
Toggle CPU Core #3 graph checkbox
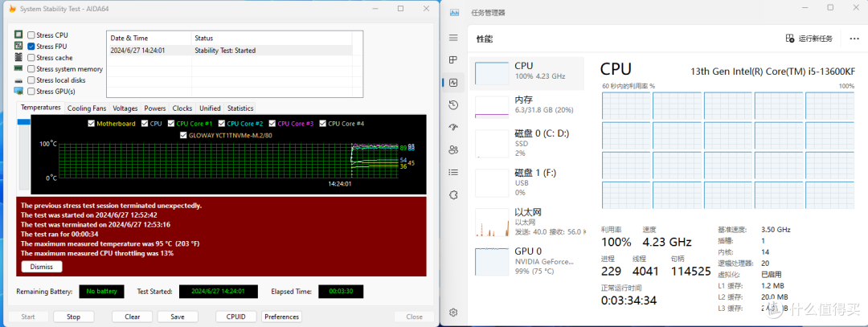point(272,124)
